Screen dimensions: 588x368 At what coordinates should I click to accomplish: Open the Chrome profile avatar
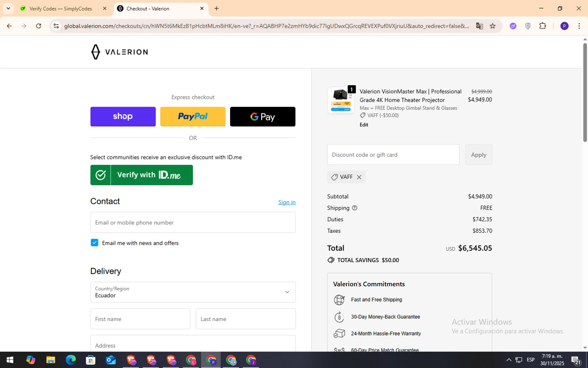564,26
